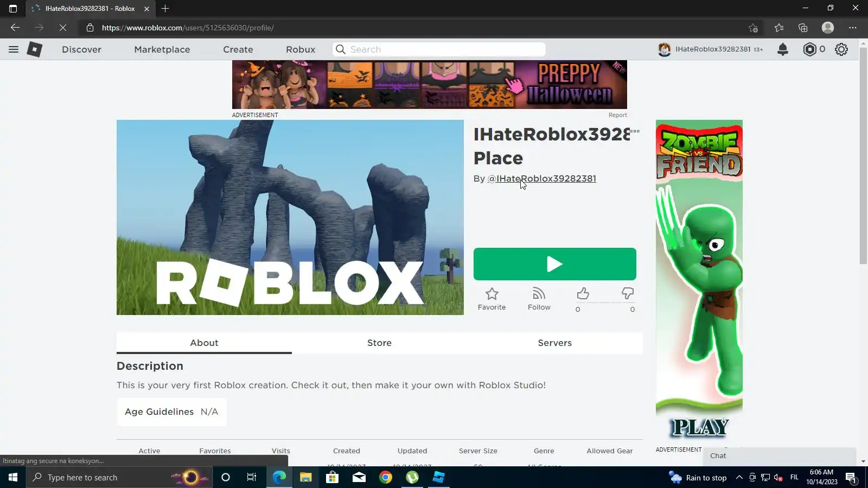Open the Marketplace page
Image resolution: width=868 pixels, height=488 pixels.
(162, 49)
